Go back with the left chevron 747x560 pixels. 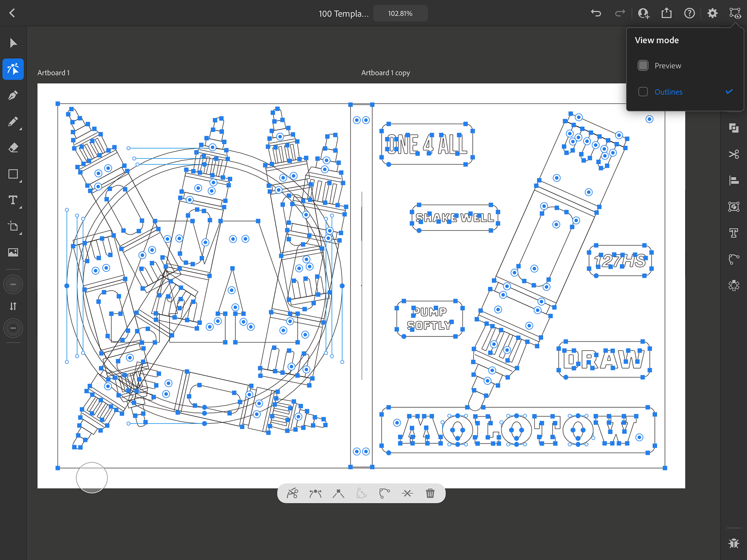tap(12, 13)
